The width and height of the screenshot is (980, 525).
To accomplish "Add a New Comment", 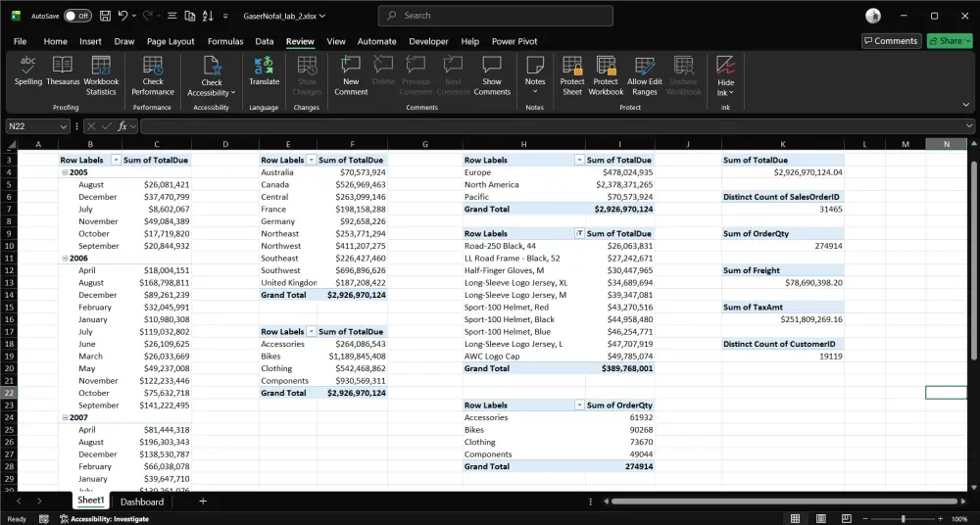I will (351, 75).
